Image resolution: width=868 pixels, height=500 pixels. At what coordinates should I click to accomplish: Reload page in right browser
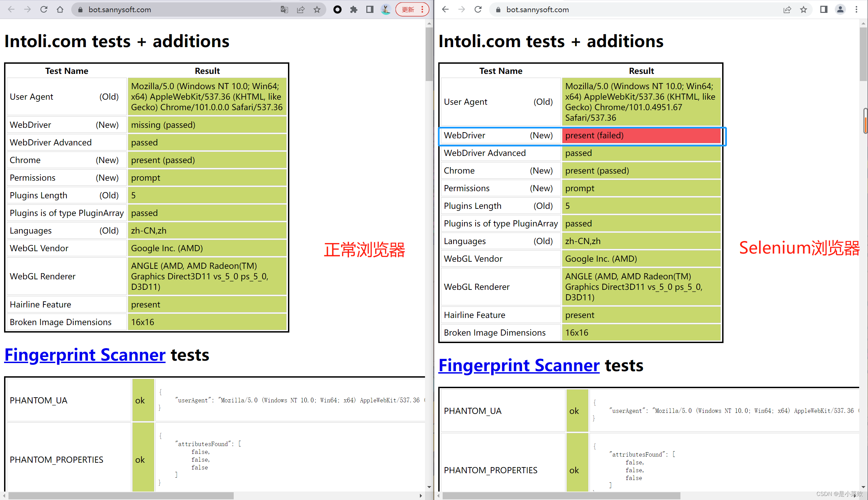[478, 9]
